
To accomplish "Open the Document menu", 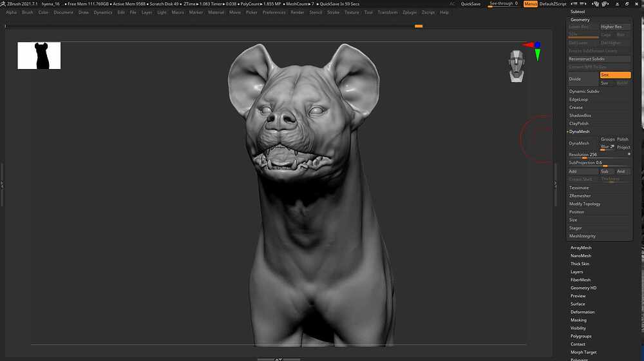I will (63, 12).
